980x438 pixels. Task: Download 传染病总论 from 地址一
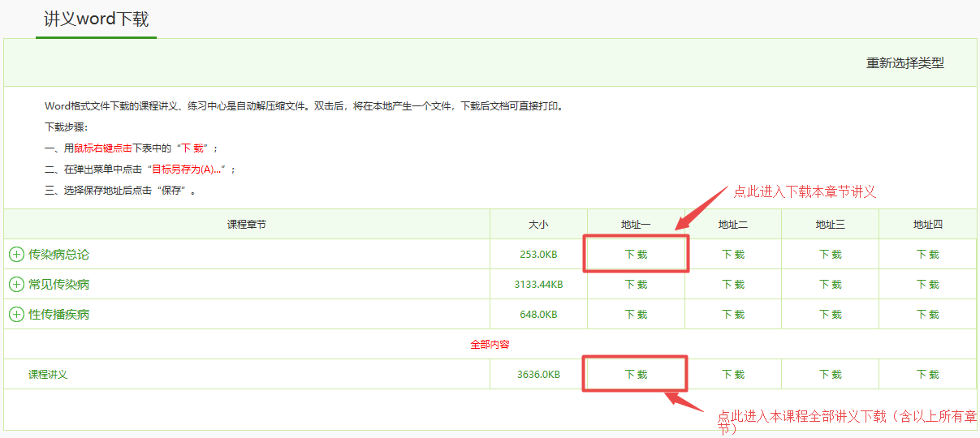pyautogui.click(x=636, y=255)
